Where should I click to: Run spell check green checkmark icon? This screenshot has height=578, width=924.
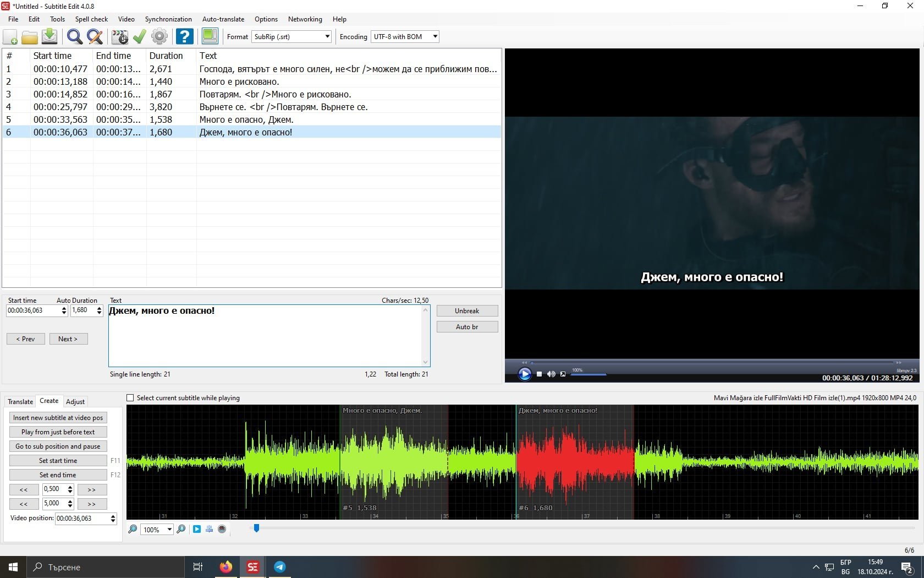click(x=140, y=37)
